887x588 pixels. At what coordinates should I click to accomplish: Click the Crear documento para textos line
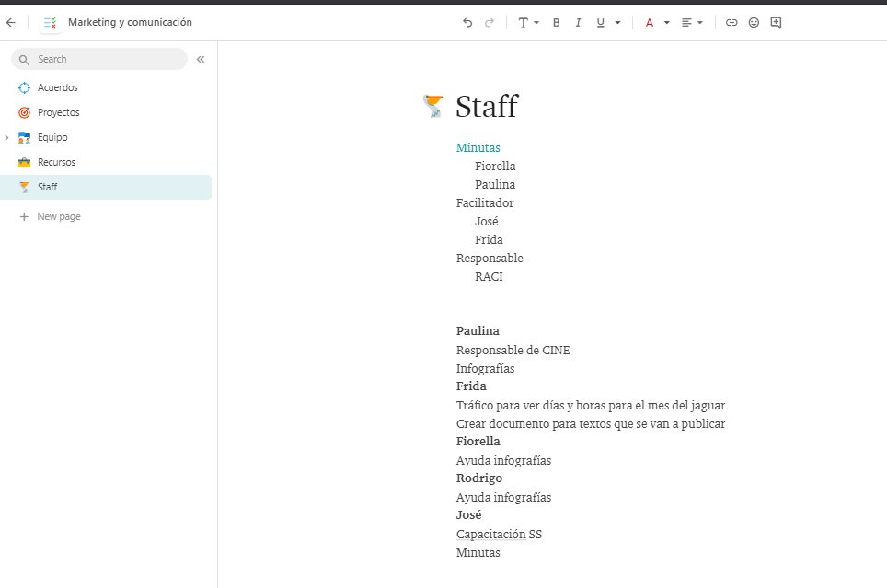point(591,424)
